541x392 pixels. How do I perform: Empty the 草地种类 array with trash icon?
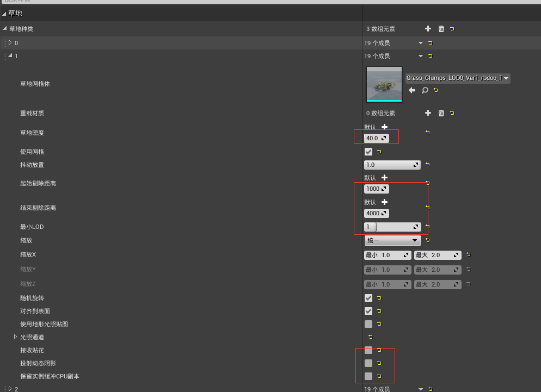tap(441, 29)
